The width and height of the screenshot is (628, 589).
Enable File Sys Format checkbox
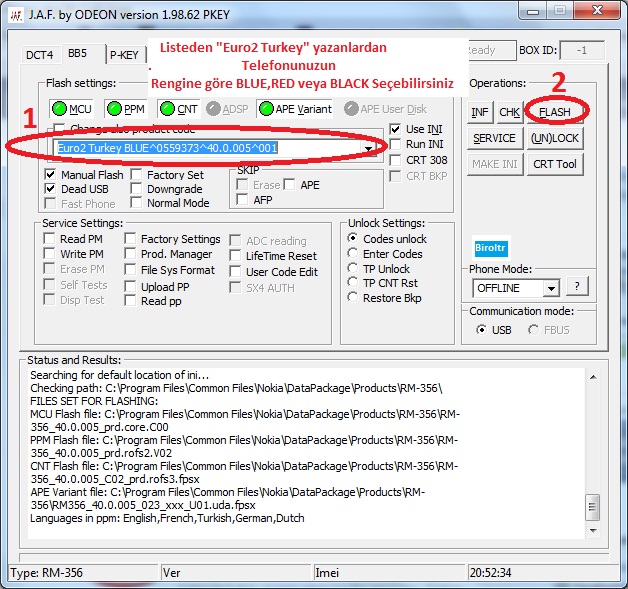pyautogui.click(x=130, y=270)
